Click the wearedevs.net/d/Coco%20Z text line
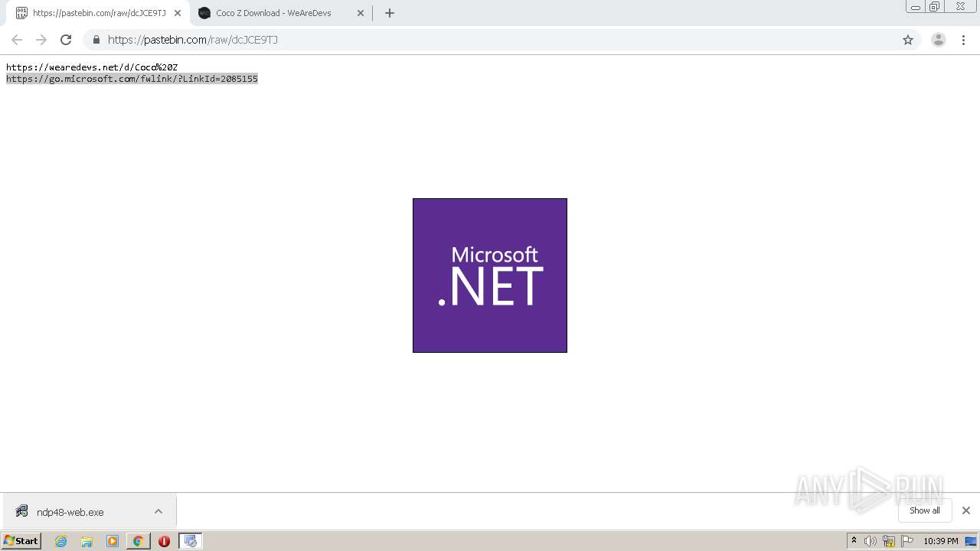Image resolution: width=980 pixels, height=551 pixels. (92, 67)
